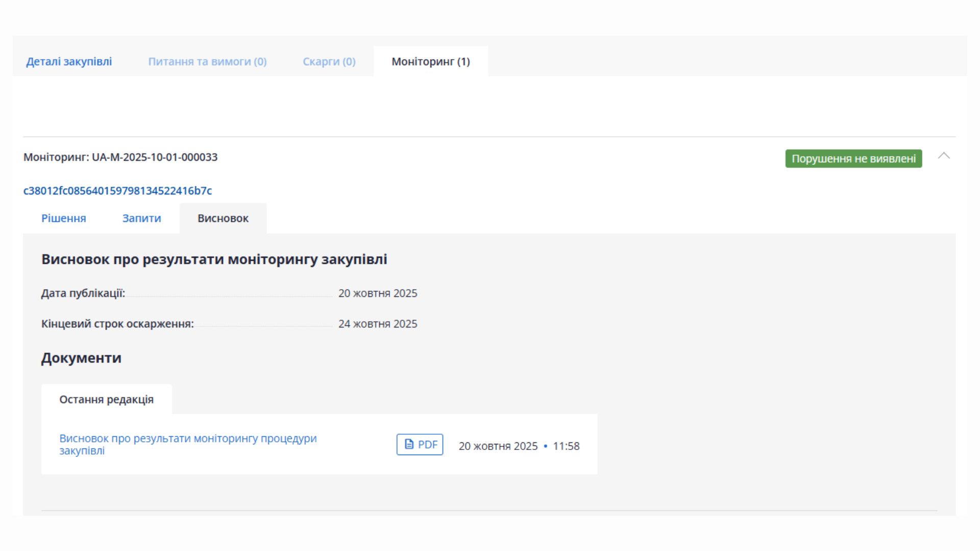This screenshot has width=980, height=551.
Task: Go to the Скарги (0) tab
Action: (x=329, y=62)
